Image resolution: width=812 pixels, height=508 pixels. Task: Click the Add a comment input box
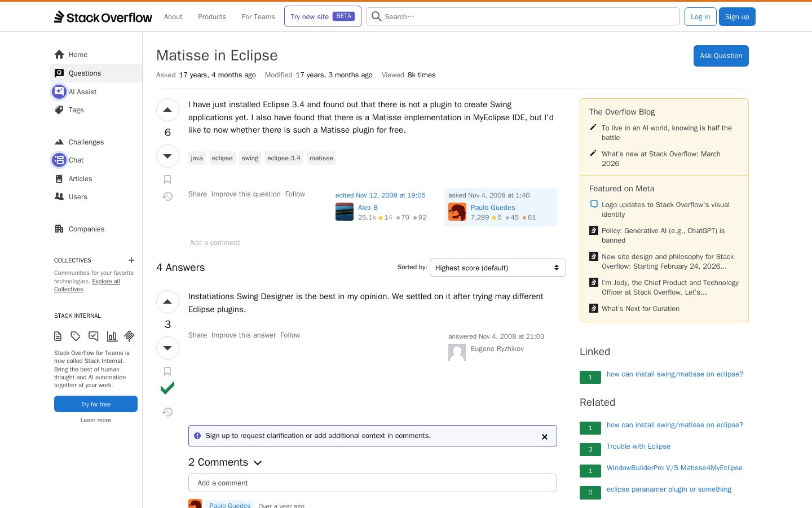pos(373,483)
